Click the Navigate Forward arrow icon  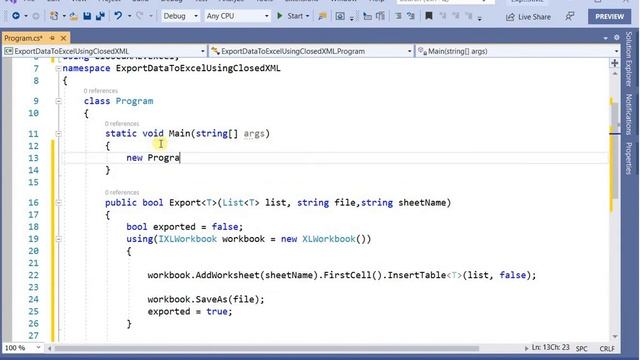[x=36, y=16]
